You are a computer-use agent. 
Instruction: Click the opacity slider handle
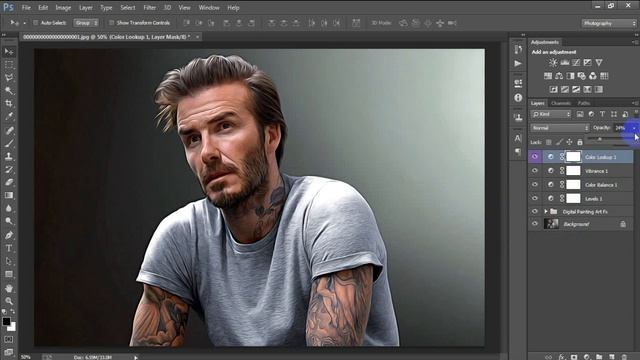tap(600, 139)
